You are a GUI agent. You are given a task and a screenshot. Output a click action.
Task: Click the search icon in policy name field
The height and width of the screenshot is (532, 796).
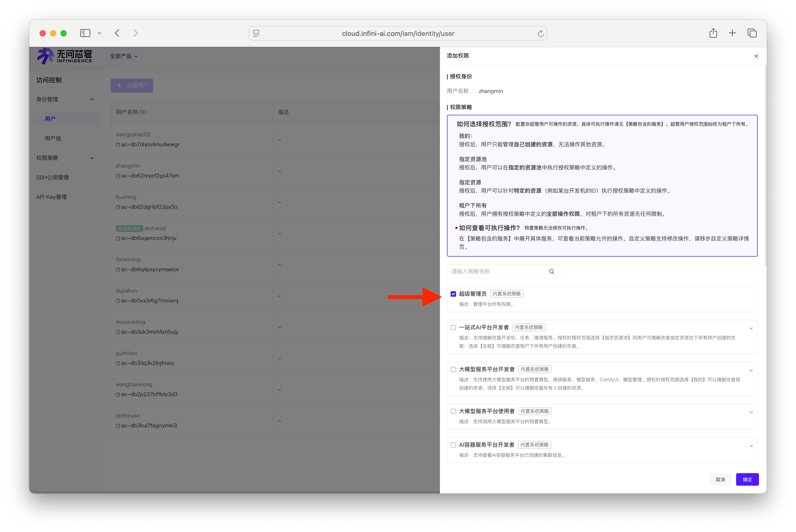[551, 271]
